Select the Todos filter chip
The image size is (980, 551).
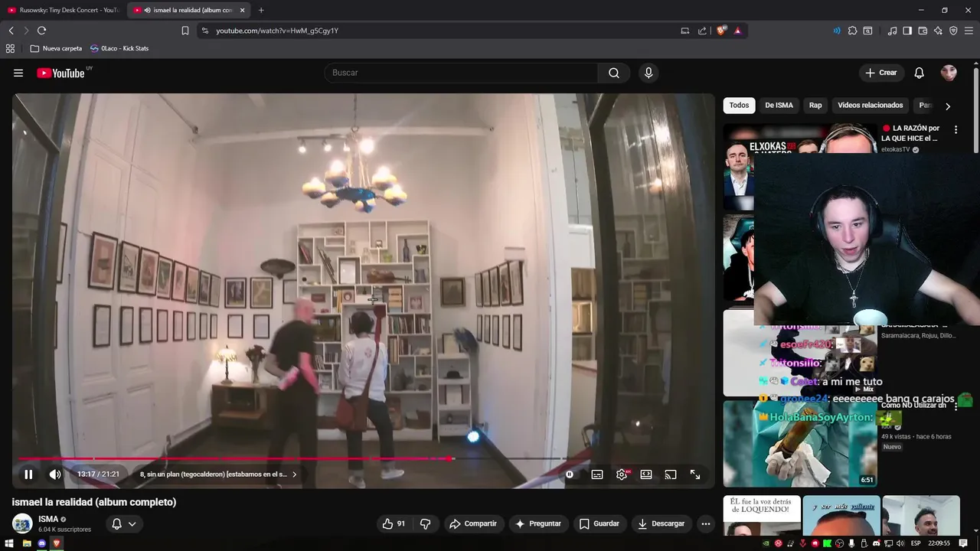[x=739, y=106]
